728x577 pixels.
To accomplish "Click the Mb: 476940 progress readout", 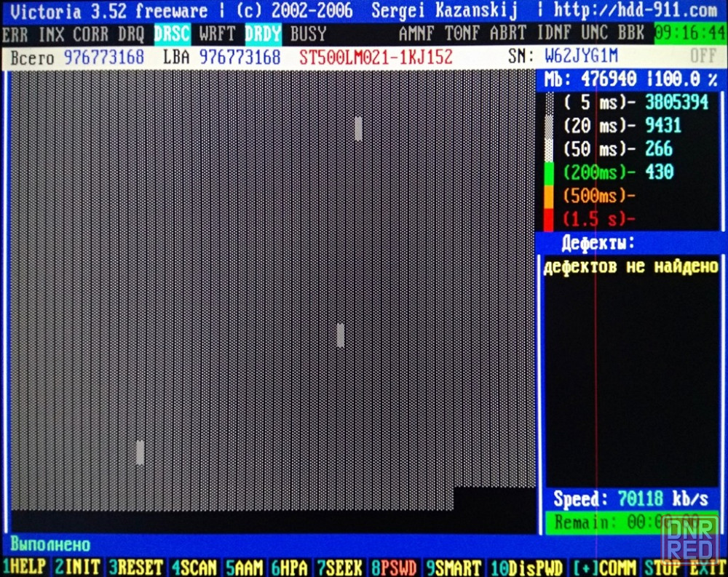I will (590, 79).
